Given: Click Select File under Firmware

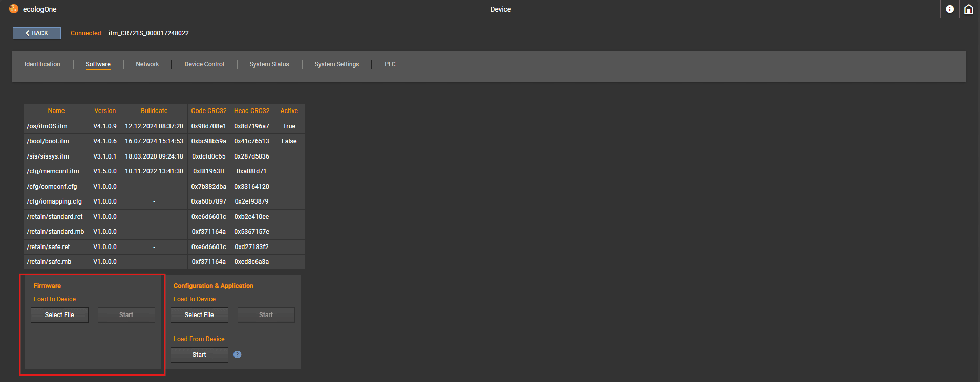Looking at the screenshot, I should click(x=59, y=315).
